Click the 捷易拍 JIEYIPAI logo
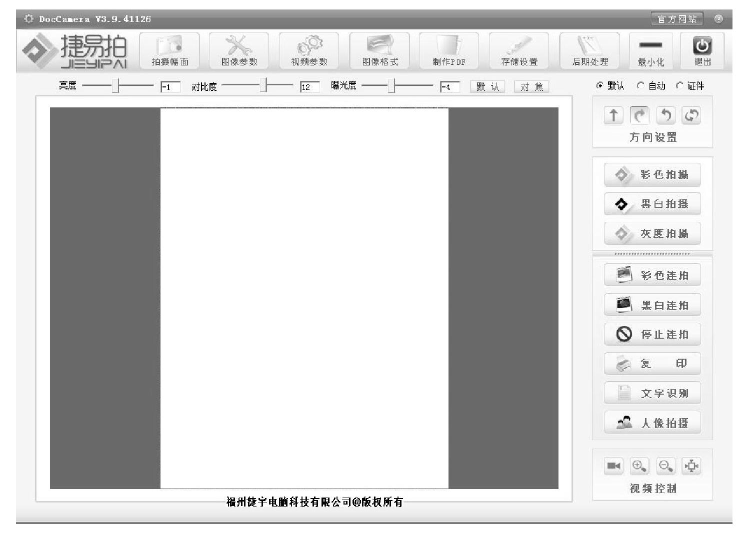This screenshot has height=538, width=756. click(x=75, y=50)
